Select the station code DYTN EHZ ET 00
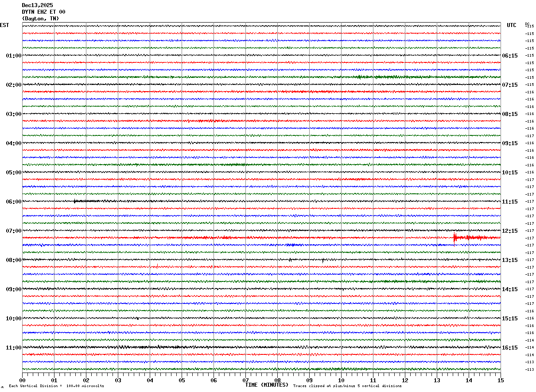This screenshot has width=536, height=392. [x=43, y=12]
